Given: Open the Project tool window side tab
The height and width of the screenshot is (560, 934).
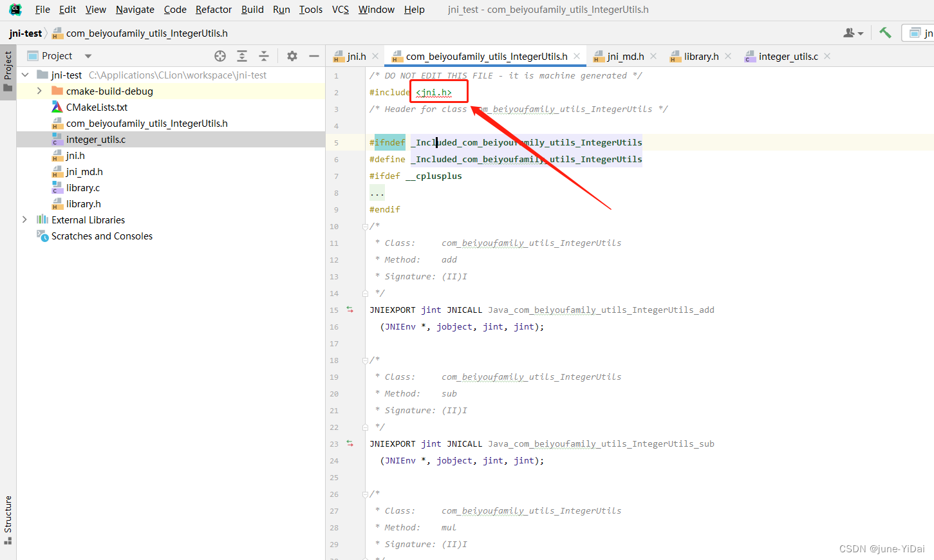Looking at the screenshot, I should click(8, 71).
